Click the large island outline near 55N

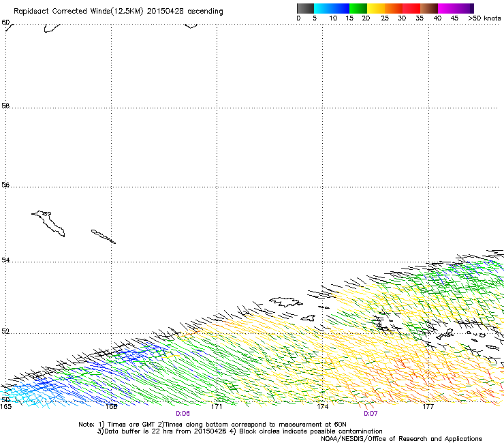[48, 224]
